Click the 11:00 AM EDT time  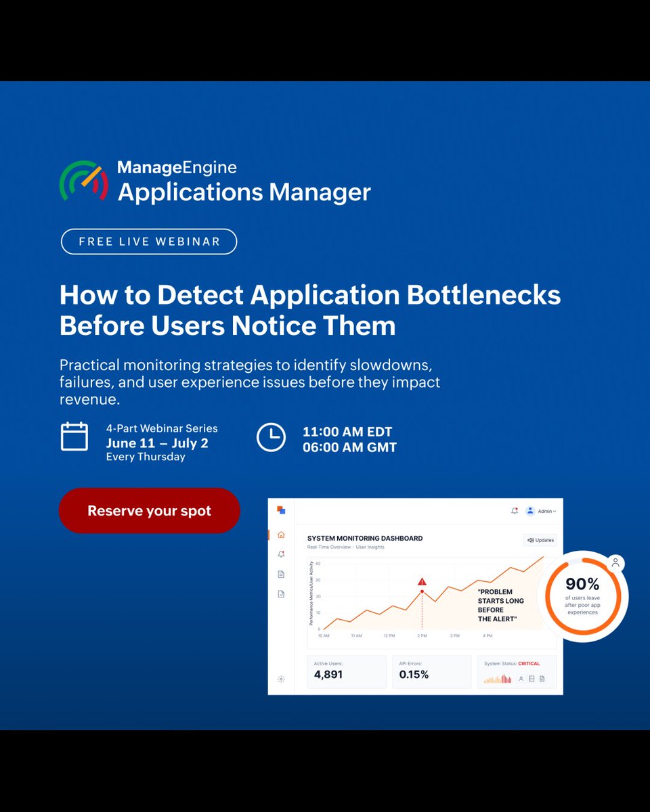click(347, 432)
